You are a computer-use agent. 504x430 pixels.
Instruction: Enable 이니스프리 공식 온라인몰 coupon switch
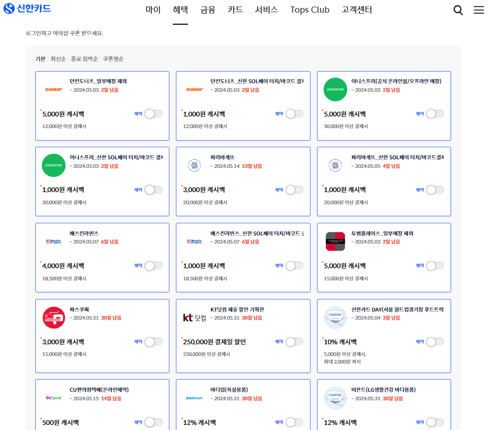435,114
